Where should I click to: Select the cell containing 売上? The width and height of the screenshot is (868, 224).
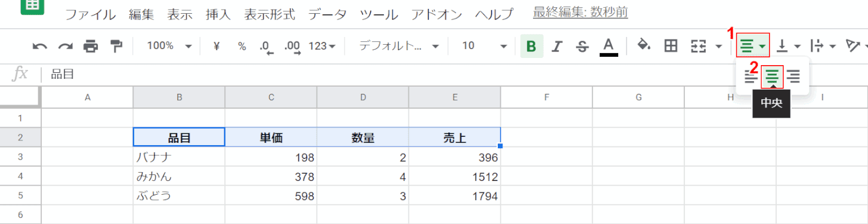click(x=454, y=137)
